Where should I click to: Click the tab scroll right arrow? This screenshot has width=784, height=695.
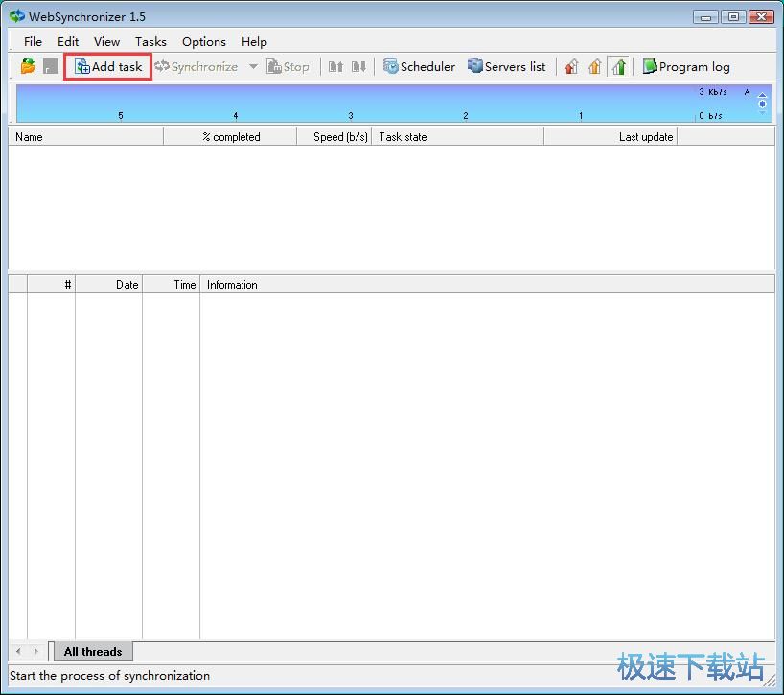pos(35,651)
